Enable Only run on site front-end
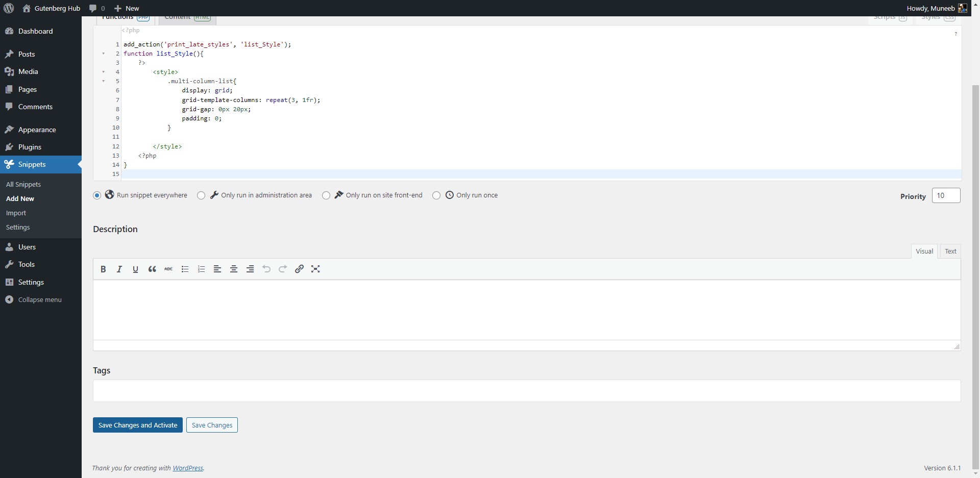This screenshot has height=478, width=980. click(326, 195)
